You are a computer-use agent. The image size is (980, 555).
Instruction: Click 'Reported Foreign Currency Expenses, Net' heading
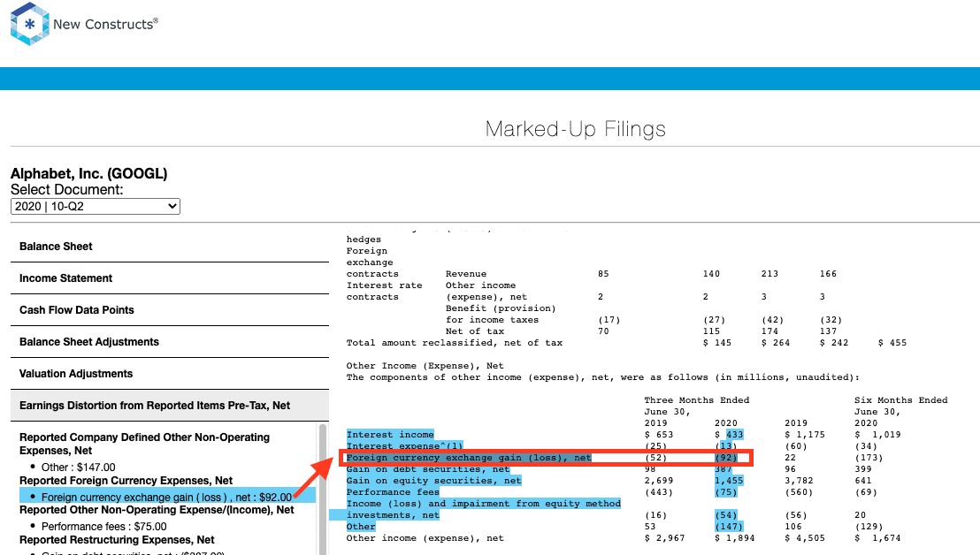(126, 481)
